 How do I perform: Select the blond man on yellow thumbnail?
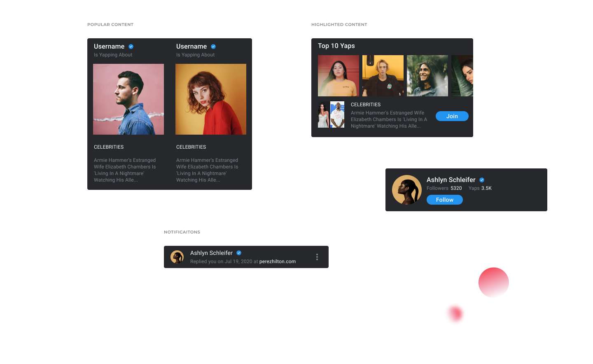pyautogui.click(x=383, y=76)
